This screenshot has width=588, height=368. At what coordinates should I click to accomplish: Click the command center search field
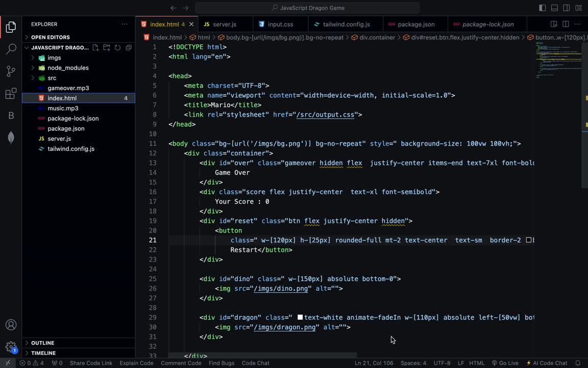click(307, 8)
